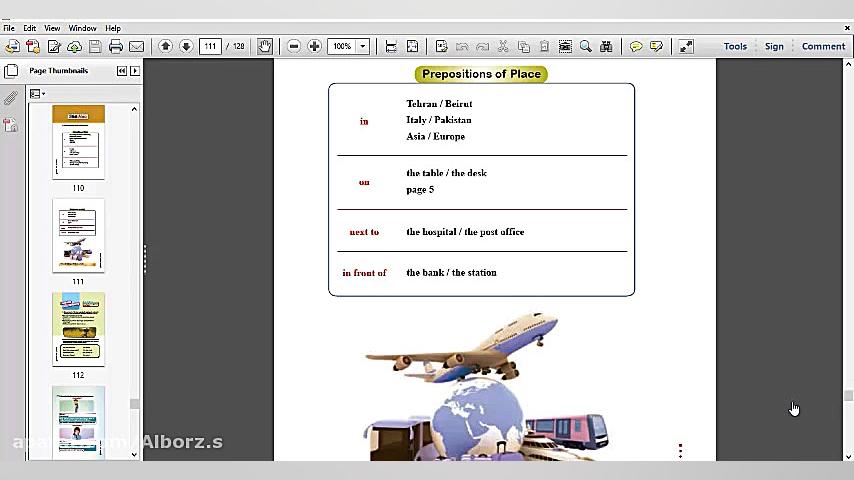Open the signatures panel icon below paperclip
This screenshot has height=480, width=854.
[x=10, y=125]
